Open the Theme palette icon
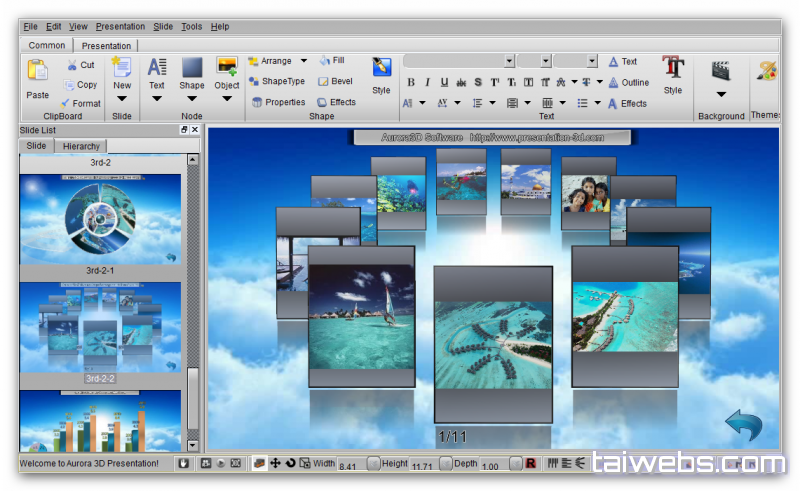The width and height of the screenshot is (800, 491). [x=766, y=71]
